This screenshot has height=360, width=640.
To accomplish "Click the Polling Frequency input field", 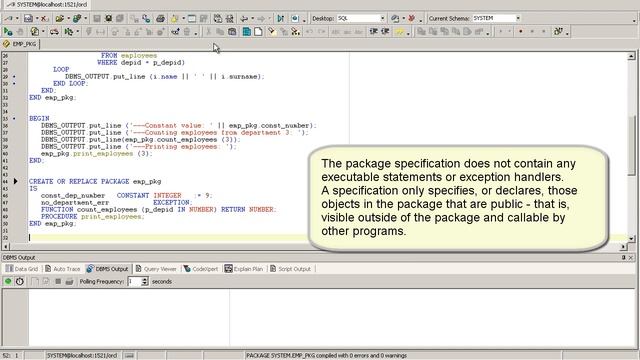I will pyautogui.click(x=134, y=281).
